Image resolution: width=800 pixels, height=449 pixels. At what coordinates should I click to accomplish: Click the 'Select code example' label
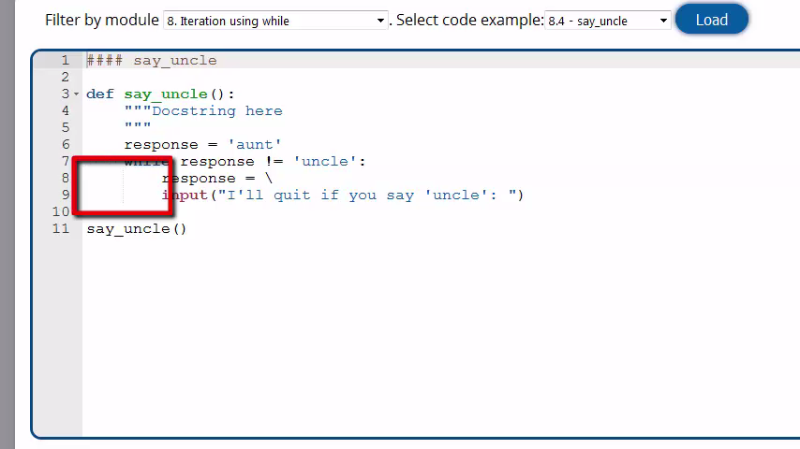(x=469, y=20)
